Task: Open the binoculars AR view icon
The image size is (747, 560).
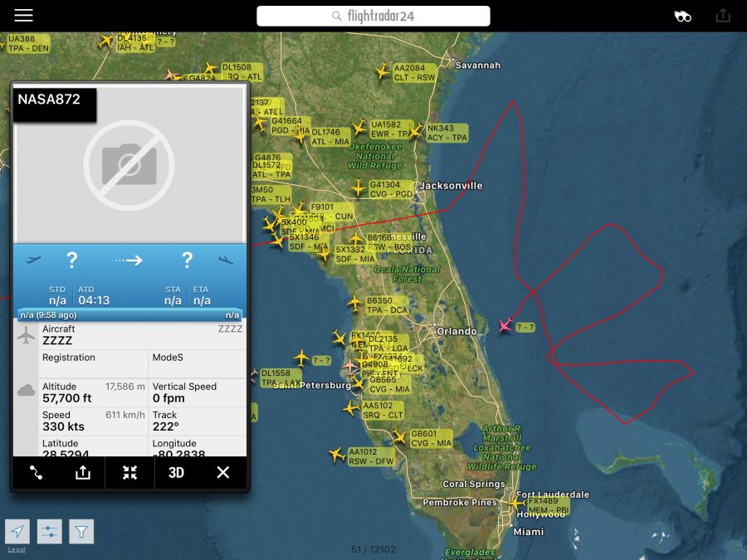Action: coord(683,16)
